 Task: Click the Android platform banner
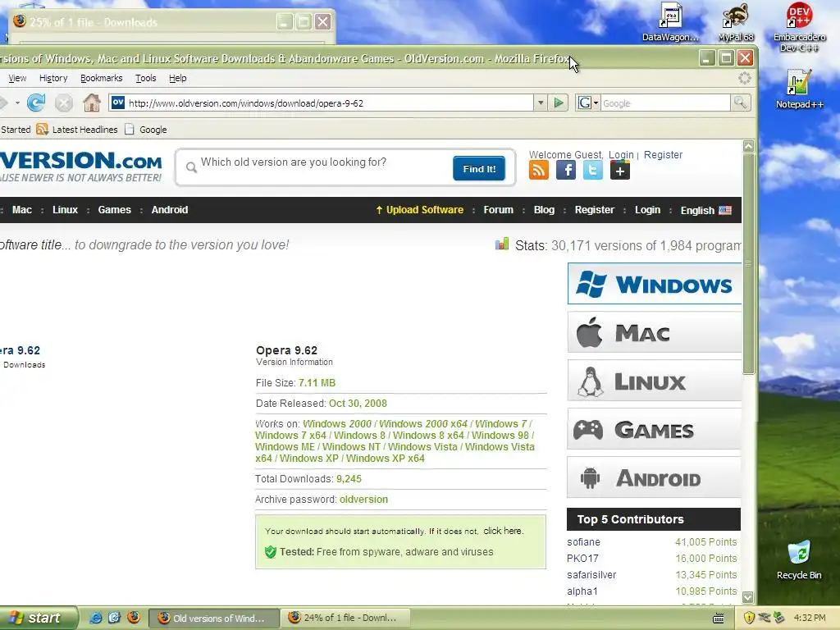click(654, 477)
